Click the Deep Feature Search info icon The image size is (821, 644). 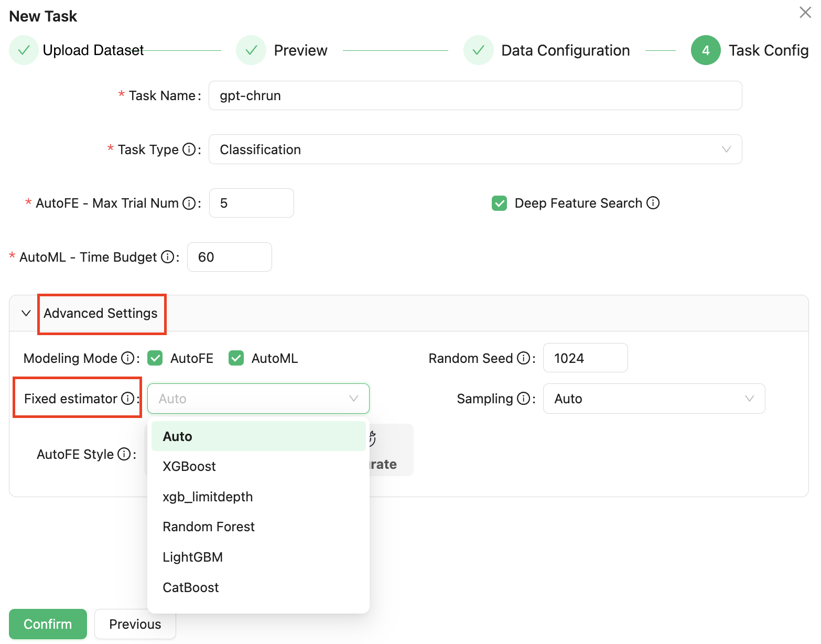[x=653, y=203]
